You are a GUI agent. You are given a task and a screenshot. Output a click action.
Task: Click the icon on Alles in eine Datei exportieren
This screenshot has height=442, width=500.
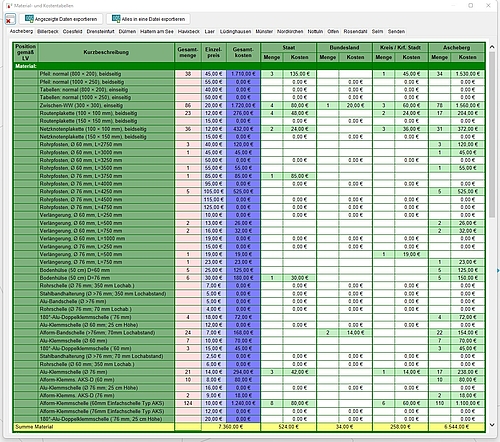tap(116, 19)
